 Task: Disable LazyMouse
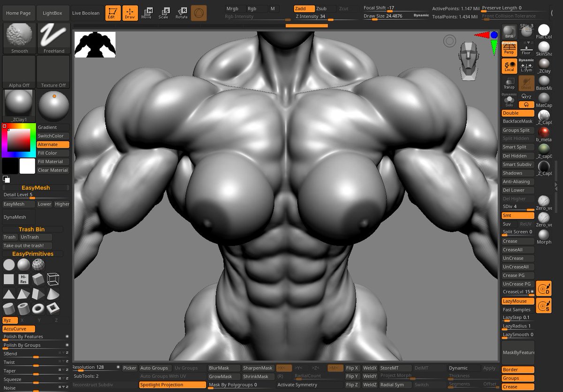pos(518,301)
